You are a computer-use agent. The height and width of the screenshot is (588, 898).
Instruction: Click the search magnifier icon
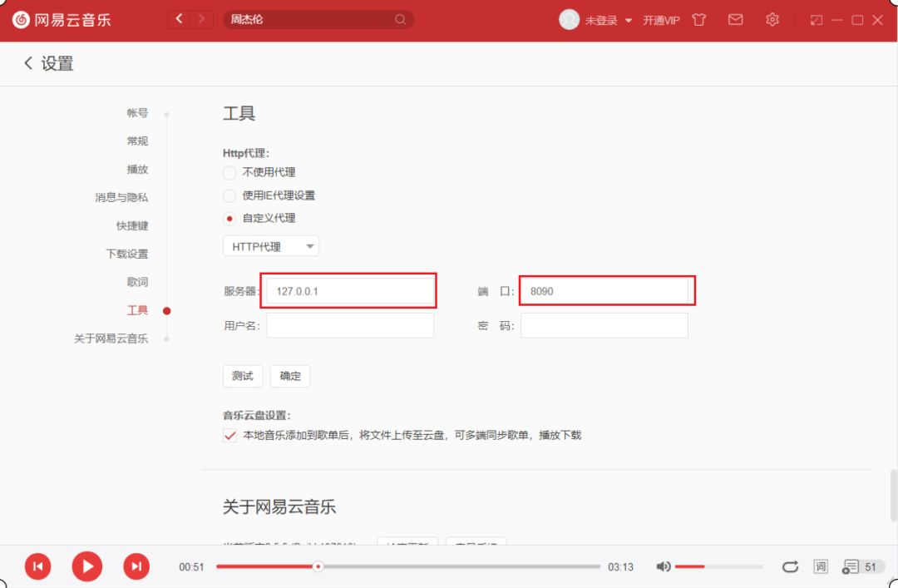click(400, 19)
